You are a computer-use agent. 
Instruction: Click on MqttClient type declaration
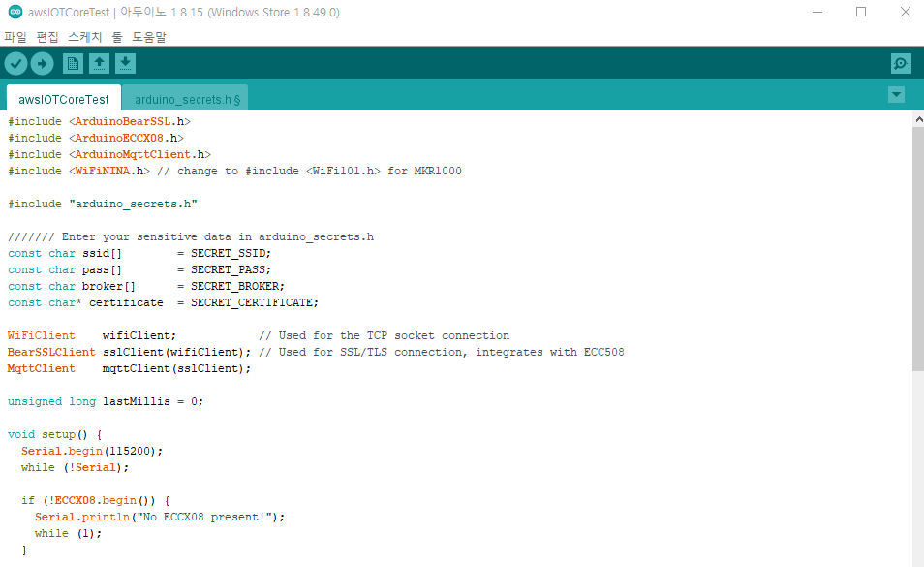pyautogui.click(x=42, y=369)
